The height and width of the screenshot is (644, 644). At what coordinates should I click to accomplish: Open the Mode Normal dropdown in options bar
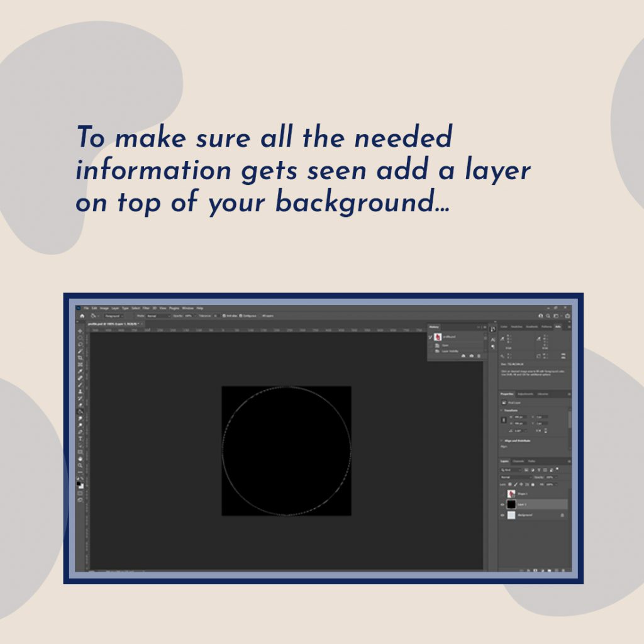tap(158, 316)
